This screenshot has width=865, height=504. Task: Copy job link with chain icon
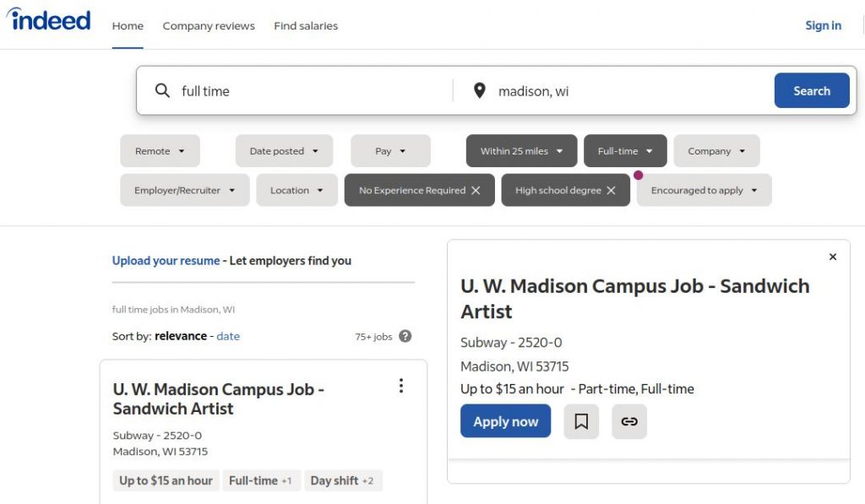[x=628, y=421]
